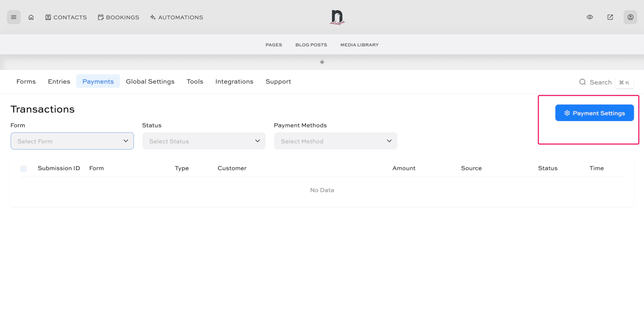
Task: Click the Home icon in top bar
Action: click(x=31, y=17)
